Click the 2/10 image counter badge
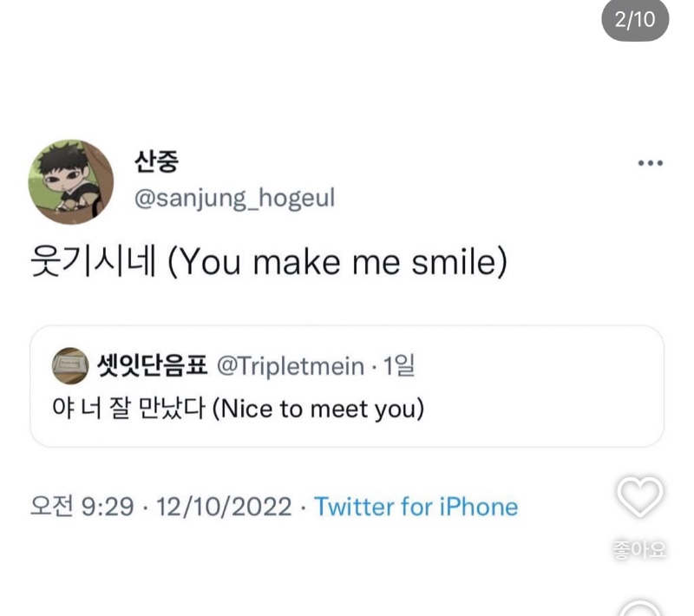This screenshot has height=616, width=694. click(x=635, y=19)
